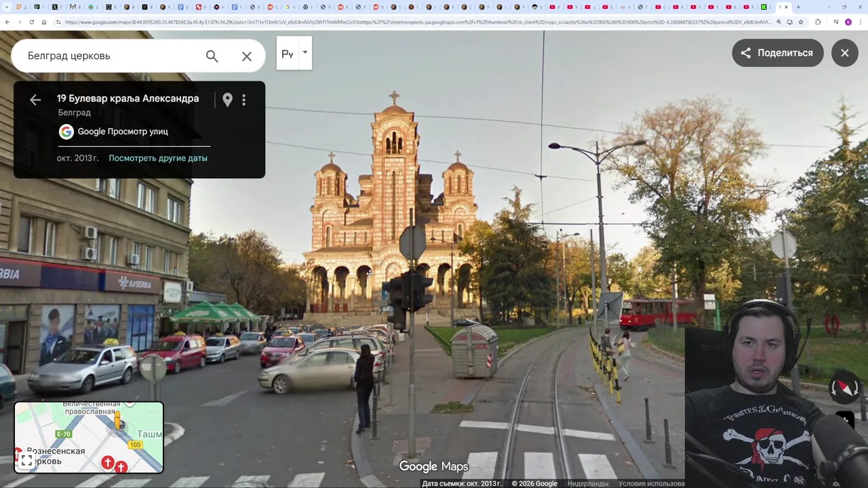Image resolution: width=868 pixels, height=488 pixels.
Task: Click the Google Maps URL in address bar
Action: pos(417,22)
